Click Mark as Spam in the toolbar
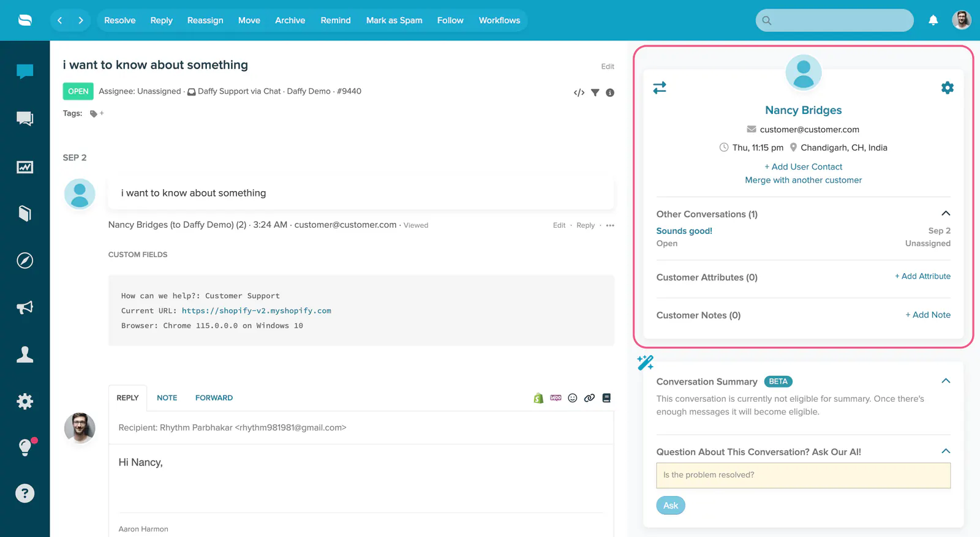The height and width of the screenshot is (537, 980). tap(394, 20)
